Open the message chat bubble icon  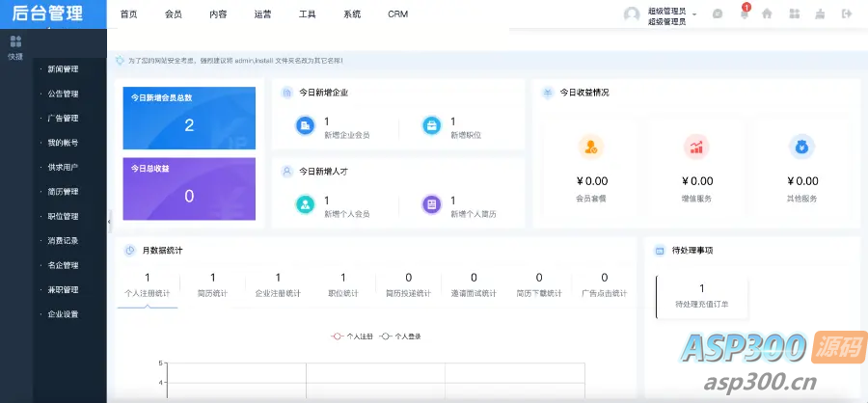click(718, 14)
